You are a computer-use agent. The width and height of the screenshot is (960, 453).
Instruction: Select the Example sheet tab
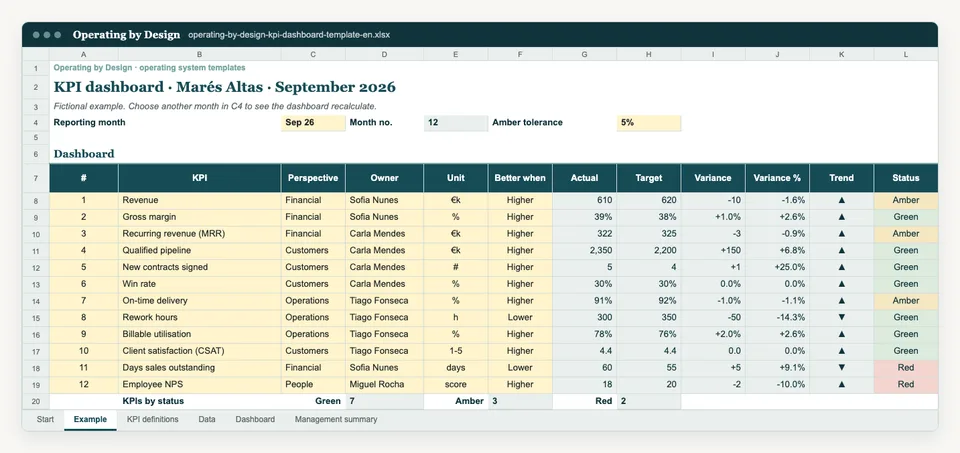90,419
